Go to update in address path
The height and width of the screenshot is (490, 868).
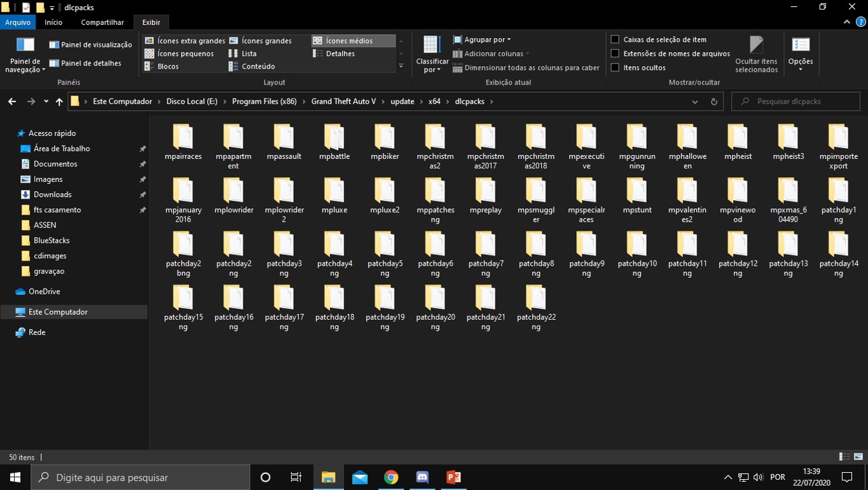pos(402,101)
